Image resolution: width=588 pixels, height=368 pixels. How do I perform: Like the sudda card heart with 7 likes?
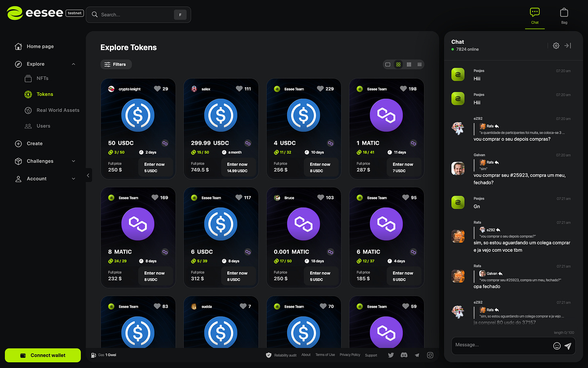pos(243,306)
